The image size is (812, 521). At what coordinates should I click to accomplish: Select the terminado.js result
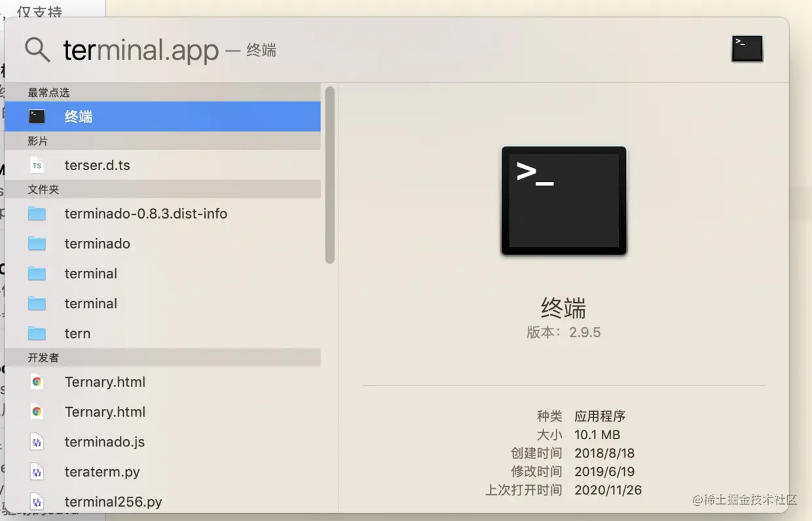162,442
